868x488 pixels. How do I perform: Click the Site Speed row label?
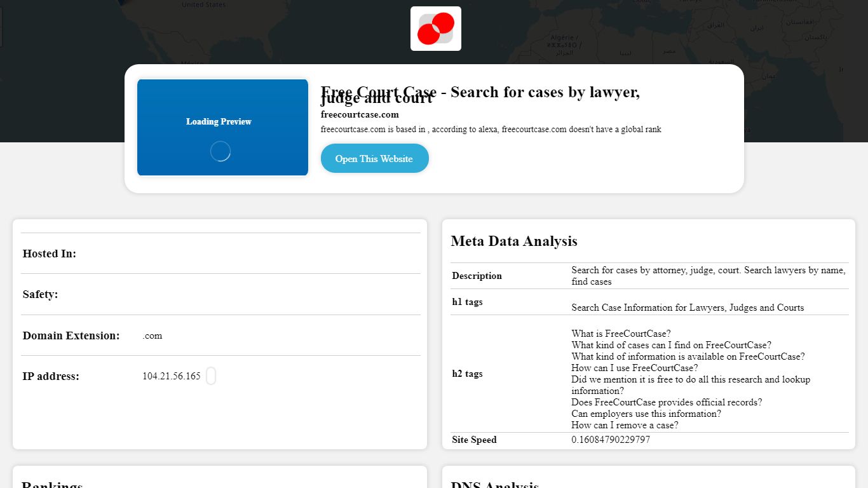click(x=474, y=440)
